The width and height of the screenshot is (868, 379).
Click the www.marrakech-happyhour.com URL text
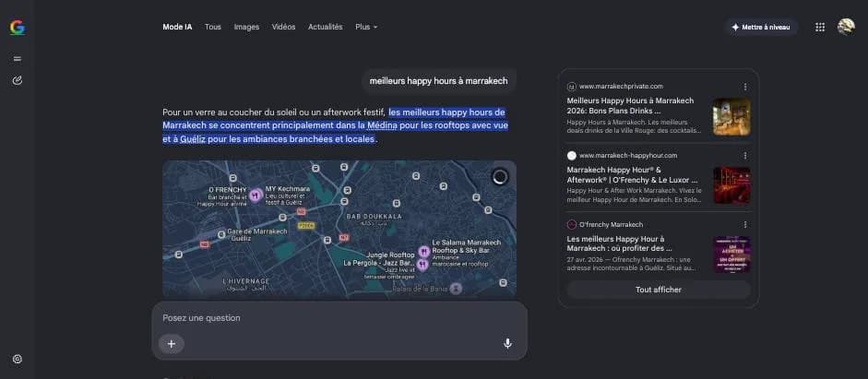(628, 156)
